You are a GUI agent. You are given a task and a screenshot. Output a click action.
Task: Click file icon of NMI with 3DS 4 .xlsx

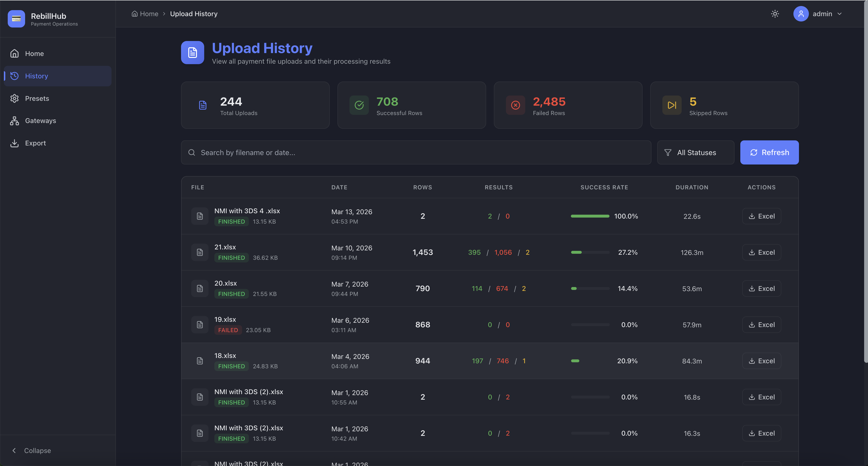200,216
